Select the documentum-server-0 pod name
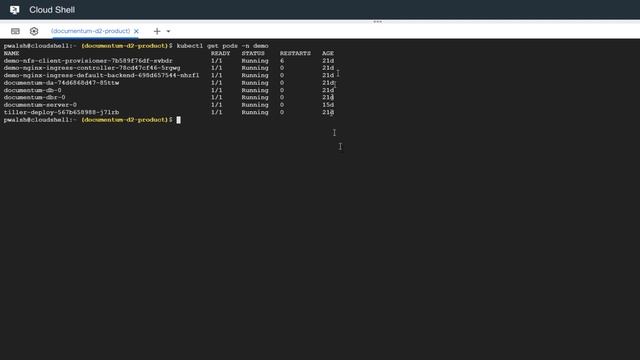Viewport: 640px width, 360px height. (40, 104)
